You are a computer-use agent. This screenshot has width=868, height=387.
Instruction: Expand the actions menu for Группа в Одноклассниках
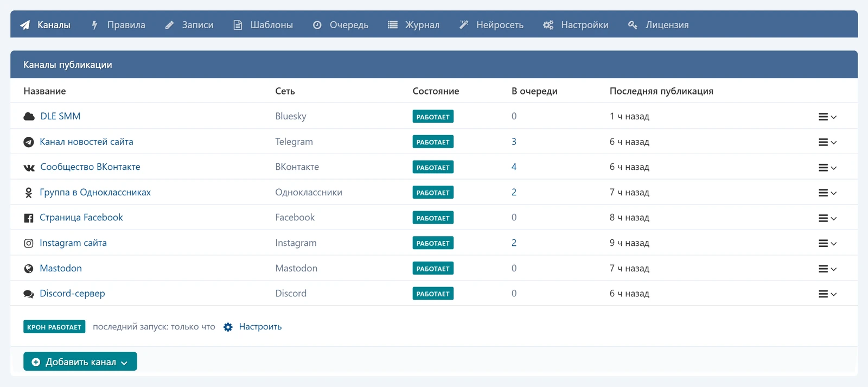pos(827,193)
